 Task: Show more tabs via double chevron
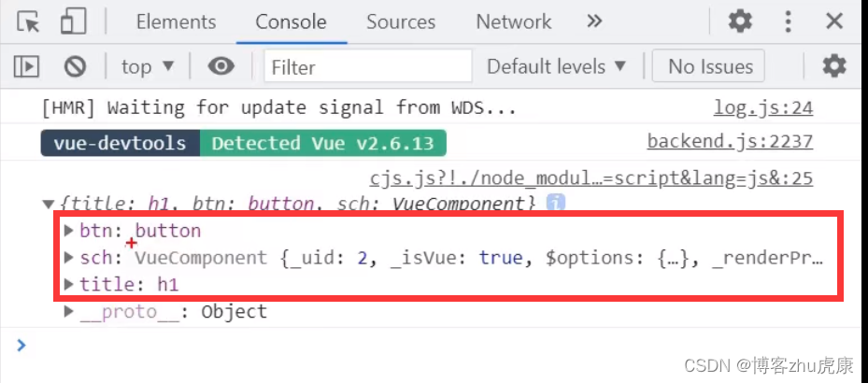tap(594, 21)
